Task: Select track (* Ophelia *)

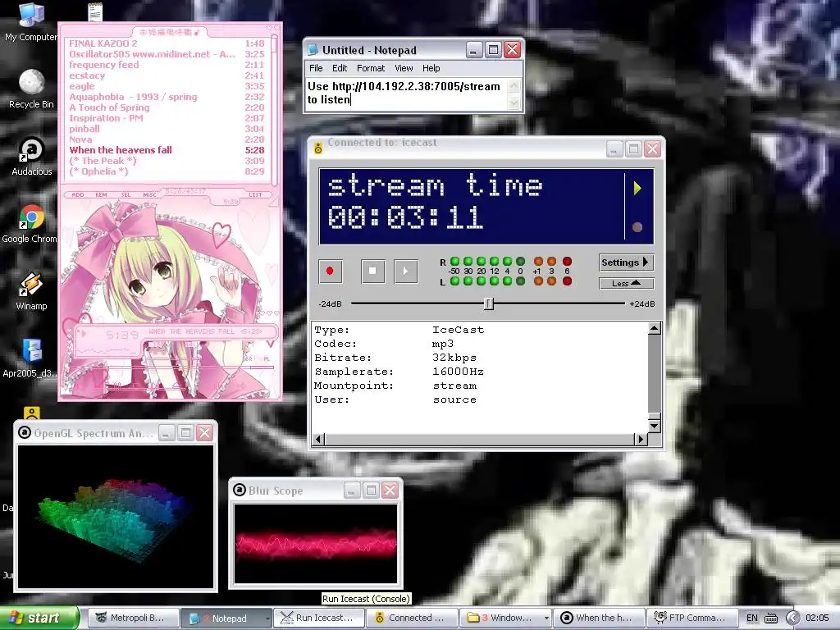Action: 167,171
